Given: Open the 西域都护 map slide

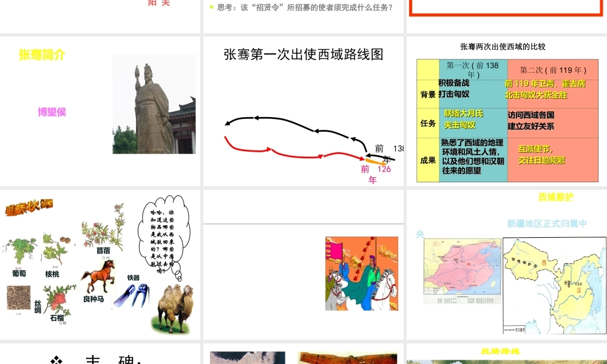Looking at the screenshot, I should tap(507, 265).
